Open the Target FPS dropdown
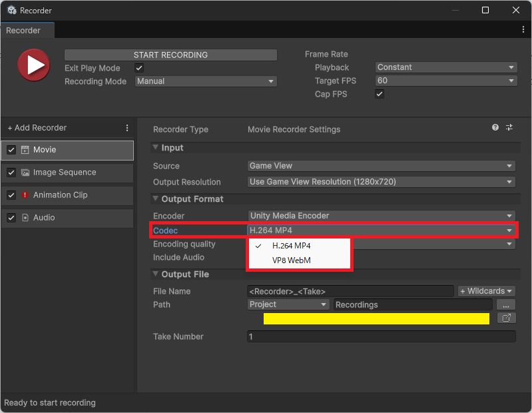532x413 pixels. pyautogui.click(x=446, y=81)
